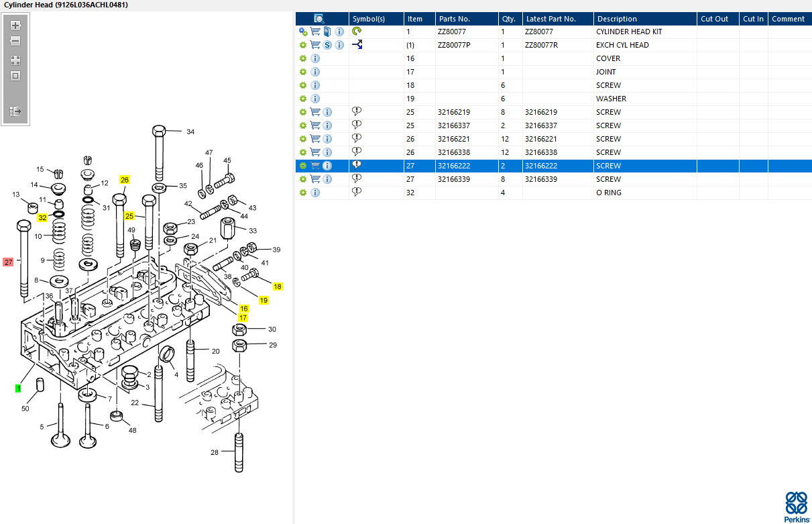Select callout 19 in the diagram
This screenshot has width=812, height=524.
264,301
